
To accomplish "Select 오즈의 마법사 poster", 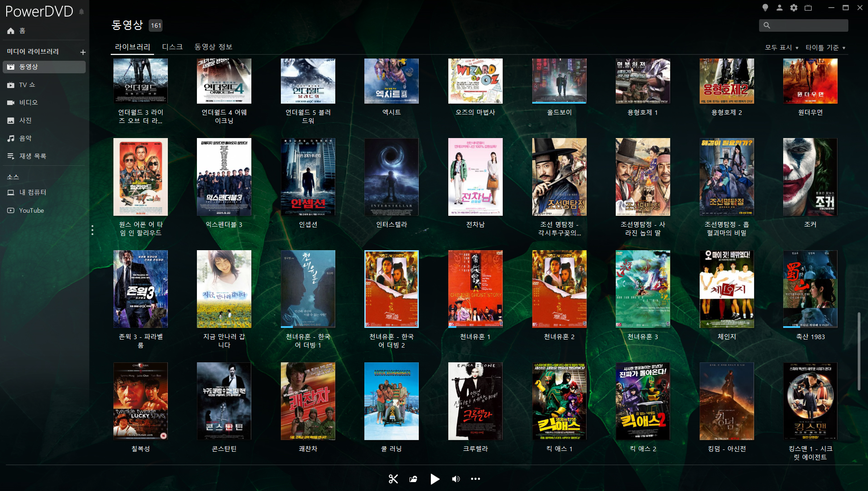I will point(476,81).
